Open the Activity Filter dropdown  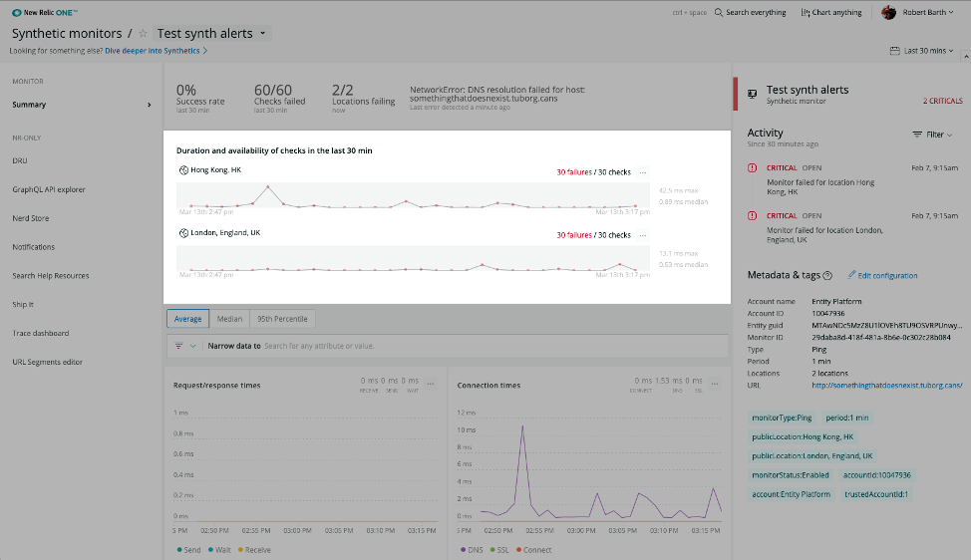point(932,135)
